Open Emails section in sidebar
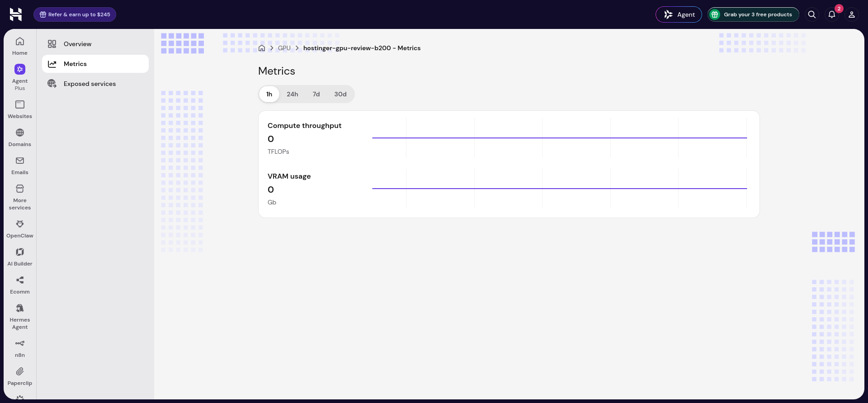The height and width of the screenshot is (403, 868). click(20, 166)
